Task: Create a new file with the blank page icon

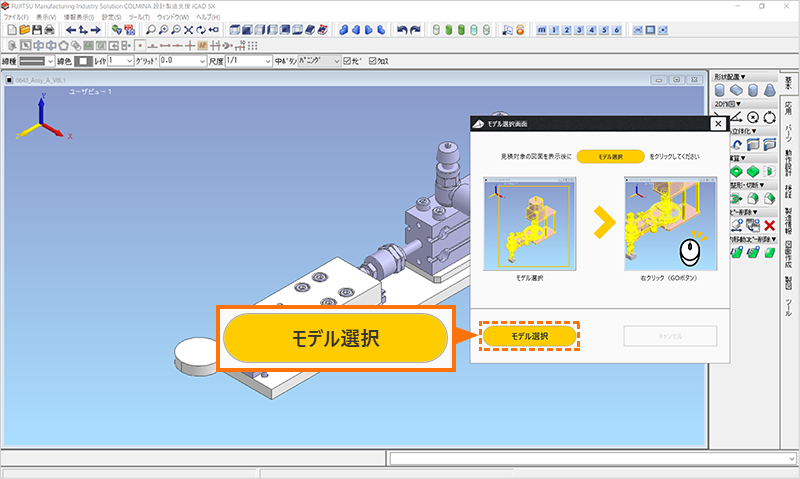Action: (12, 30)
